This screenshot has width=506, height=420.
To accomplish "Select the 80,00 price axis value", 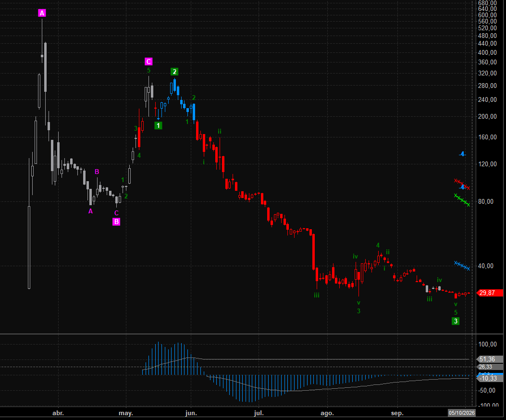I will pyautogui.click(x=486, y=201).
